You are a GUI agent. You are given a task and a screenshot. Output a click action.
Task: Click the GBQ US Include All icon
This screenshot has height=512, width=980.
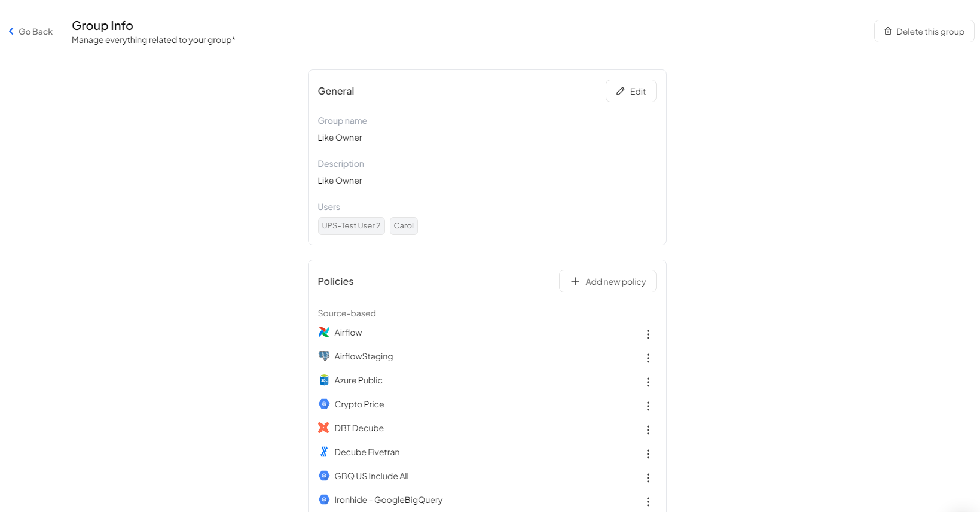pos(323,476)
